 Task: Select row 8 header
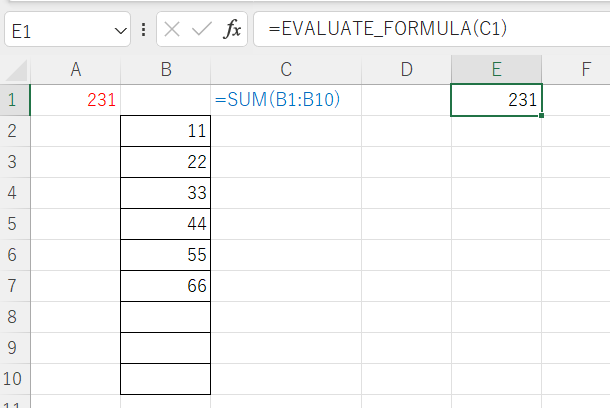tap(15, 317)
